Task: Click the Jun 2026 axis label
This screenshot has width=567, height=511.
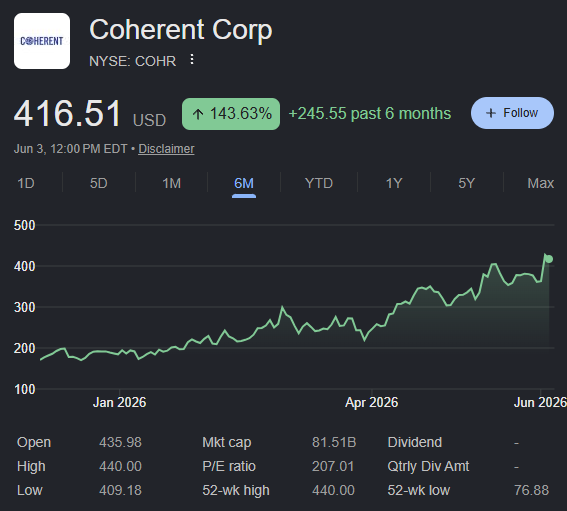Action: point(540,403)
